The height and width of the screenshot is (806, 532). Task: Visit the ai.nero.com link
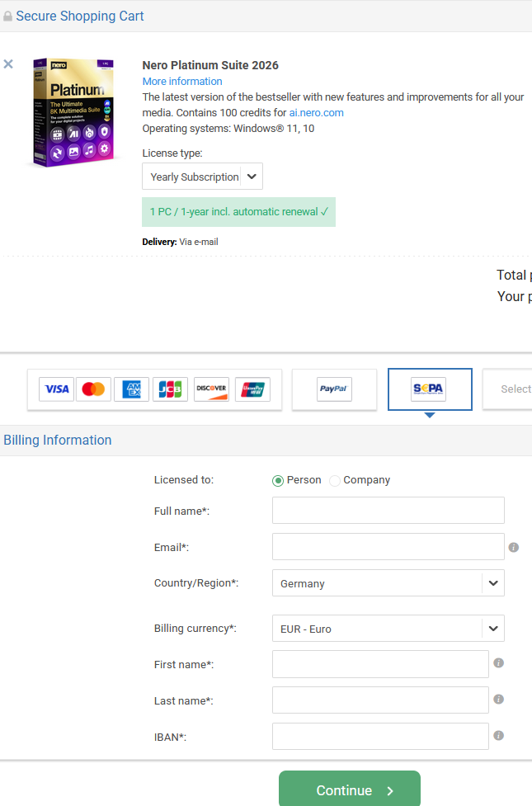[316, 112]
